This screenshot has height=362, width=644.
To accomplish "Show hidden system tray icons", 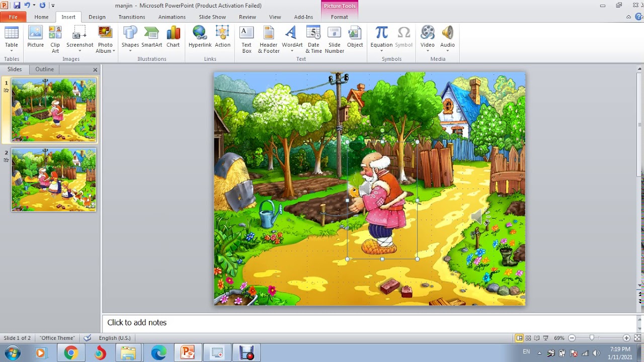I will click(540, 353).
